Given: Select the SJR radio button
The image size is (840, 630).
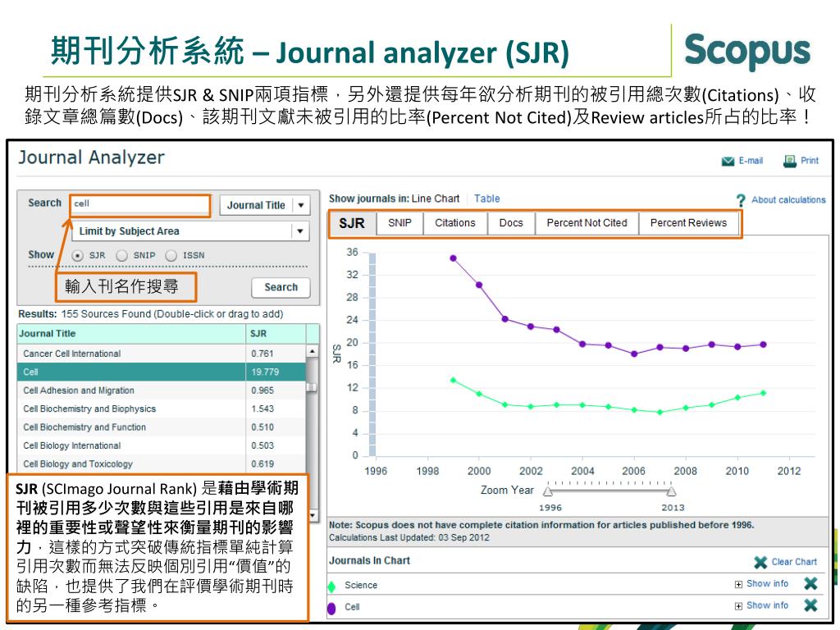Looking at the screenshot, I should coord(78,256).
